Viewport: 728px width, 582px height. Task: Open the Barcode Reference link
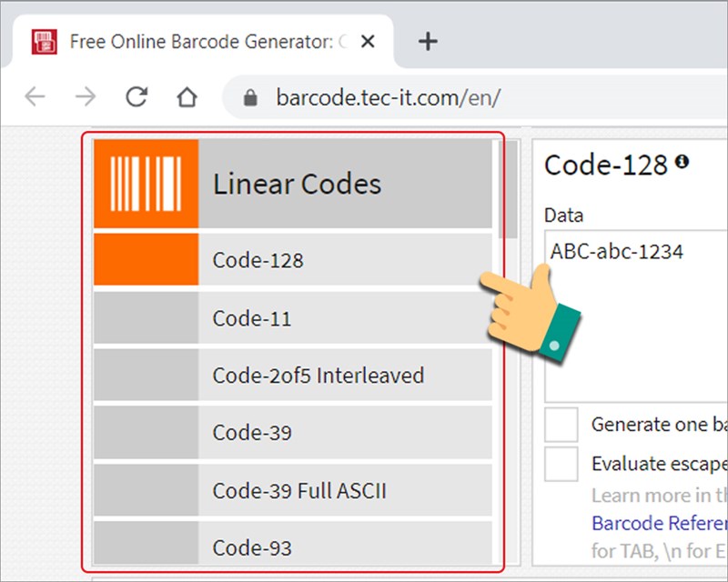click(653, 524)
